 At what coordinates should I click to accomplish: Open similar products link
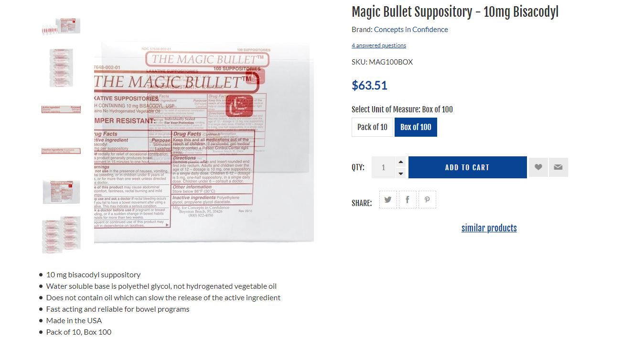[x=489, y=228]
